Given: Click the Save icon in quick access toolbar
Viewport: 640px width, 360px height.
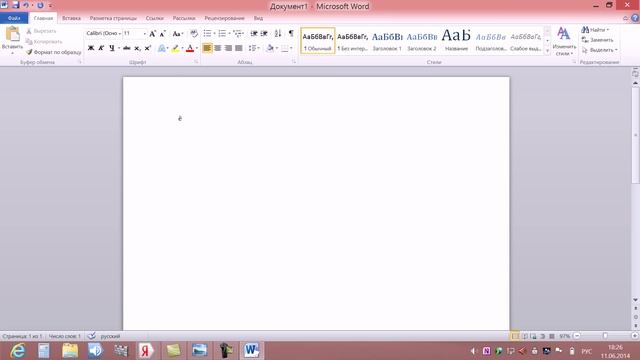Looking at the screenshot, I should [16, 5].
